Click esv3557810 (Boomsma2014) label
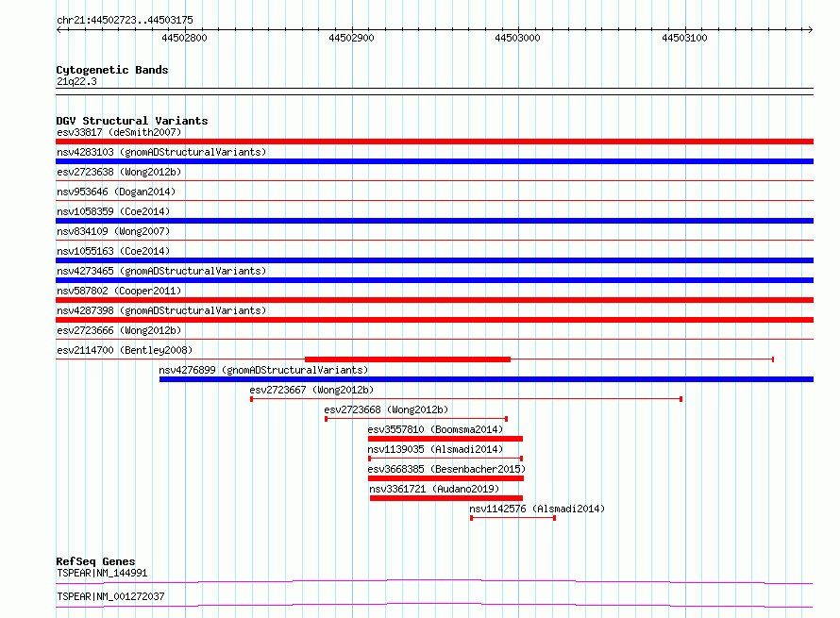 click(435, 429)
